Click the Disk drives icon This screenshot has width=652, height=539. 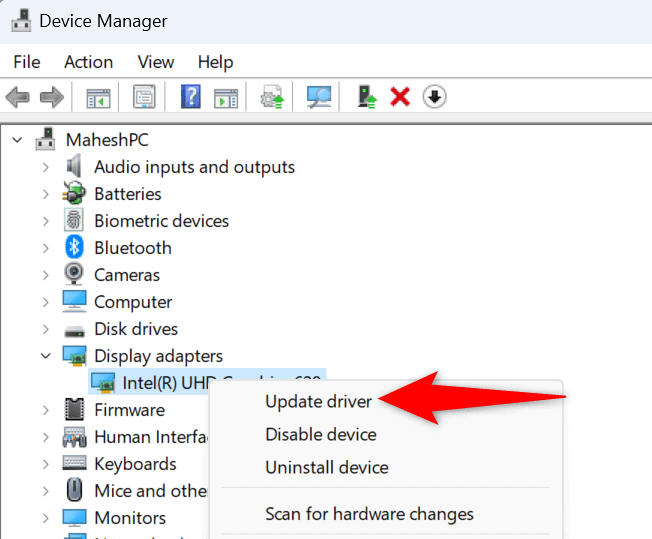pos(74,331)
